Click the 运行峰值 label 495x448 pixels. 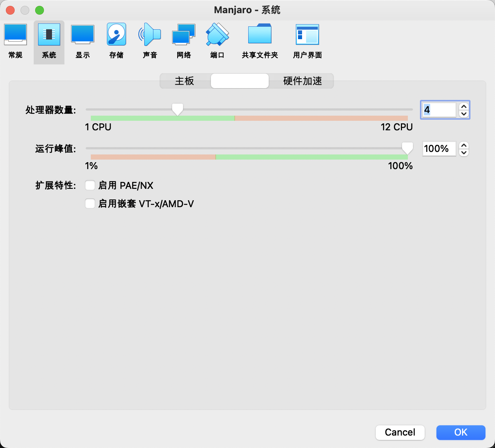point(56,149)
